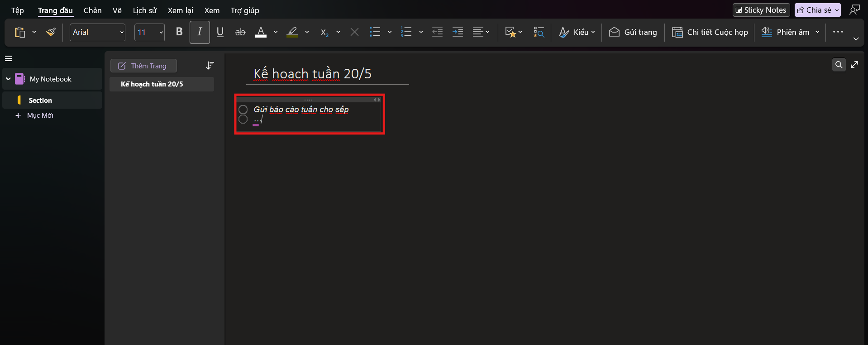Open numbered list style dropdown

click(421, 32)
